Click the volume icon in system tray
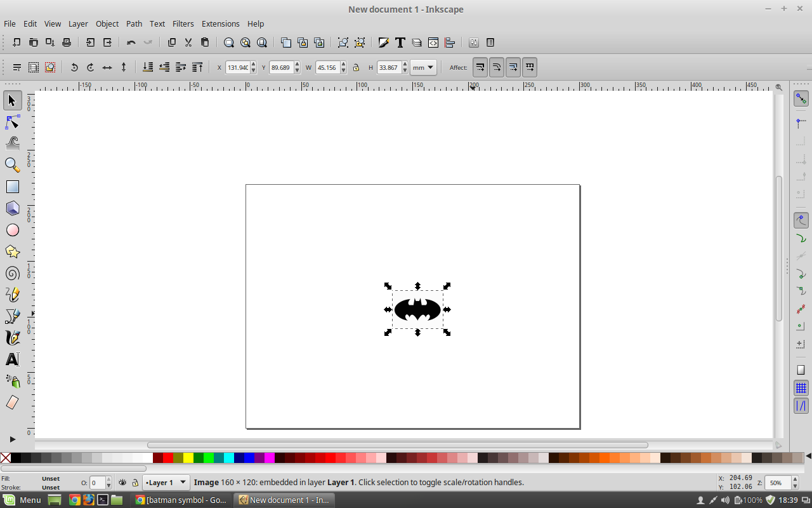The width and height of the screenshot is (812, 508). coord(726,500)
